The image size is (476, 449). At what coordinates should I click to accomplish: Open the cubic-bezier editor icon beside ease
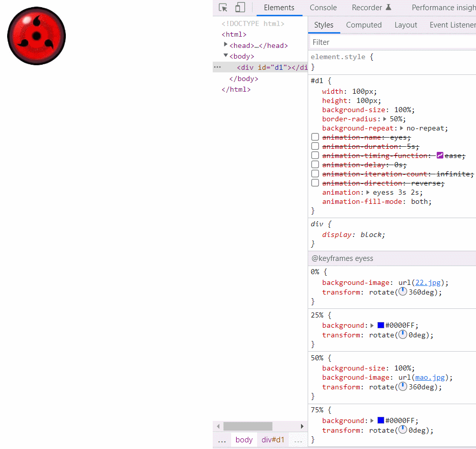pos(440,155)
